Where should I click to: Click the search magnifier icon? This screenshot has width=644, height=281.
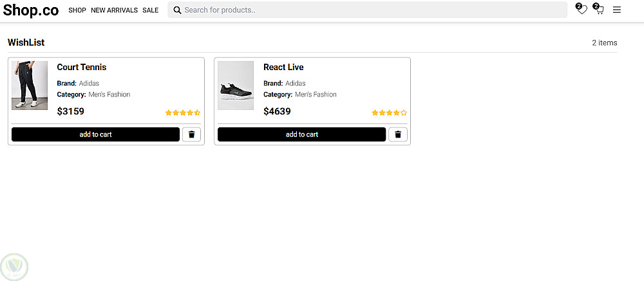(178, 10)
